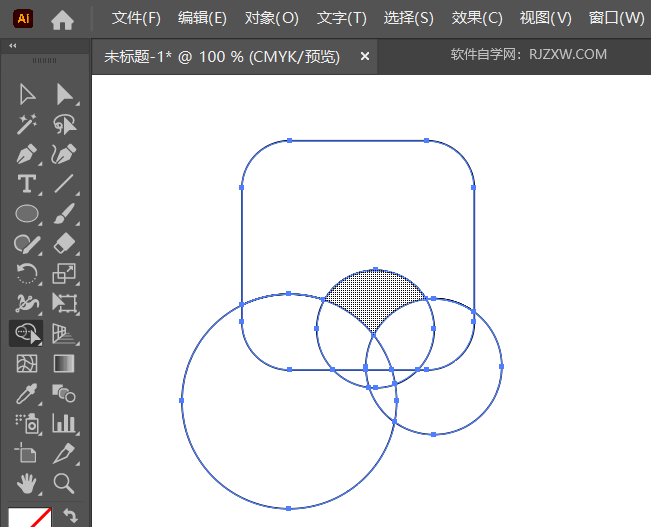
Task: Select the Width/Warp tool
Action: (27, 304)
